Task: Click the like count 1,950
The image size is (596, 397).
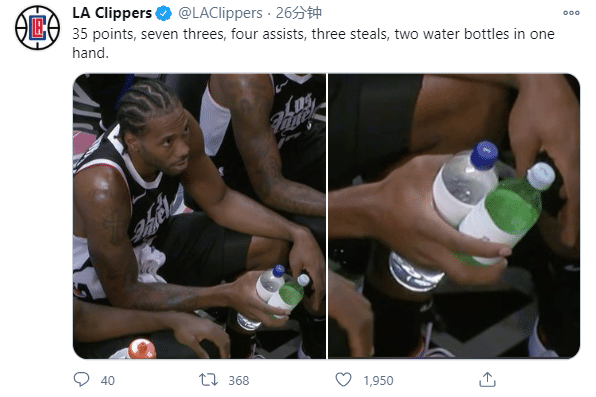Action: pyautogui.click(x=378, y=380)
